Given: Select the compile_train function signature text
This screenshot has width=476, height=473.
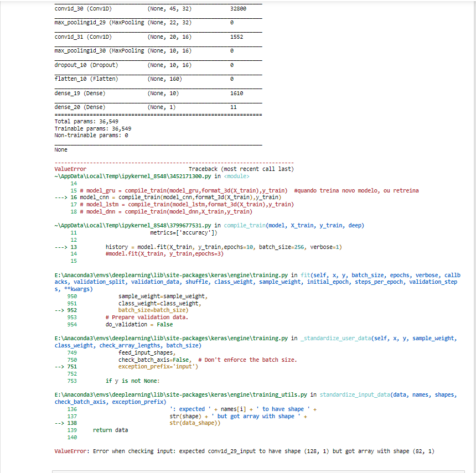Looking at the screenshot, I should 294,226.
